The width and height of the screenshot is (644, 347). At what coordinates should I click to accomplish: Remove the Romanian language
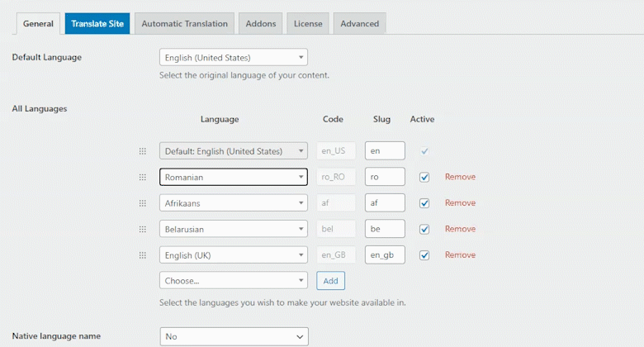[x=460, y=177]
